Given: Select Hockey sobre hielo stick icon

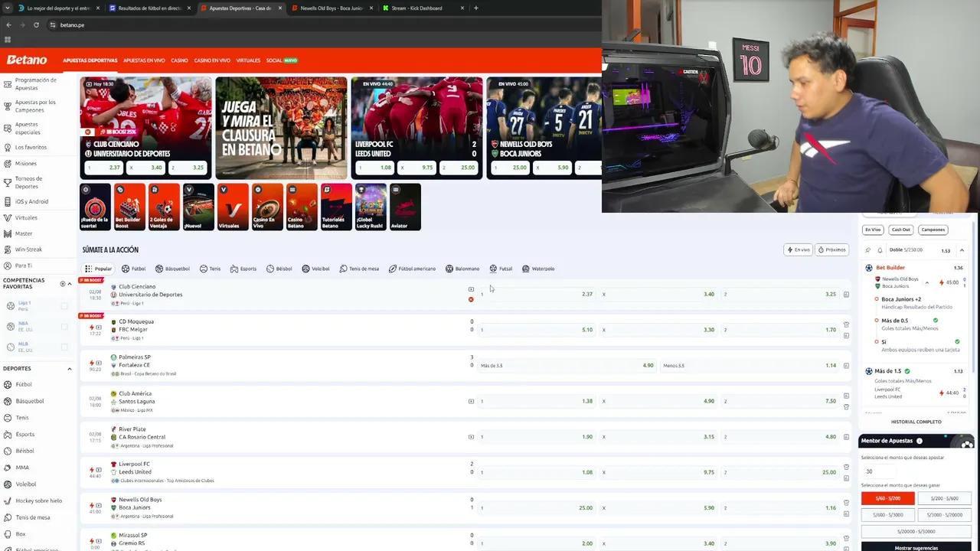Looking at the screenshot, I should coord(7,500).
